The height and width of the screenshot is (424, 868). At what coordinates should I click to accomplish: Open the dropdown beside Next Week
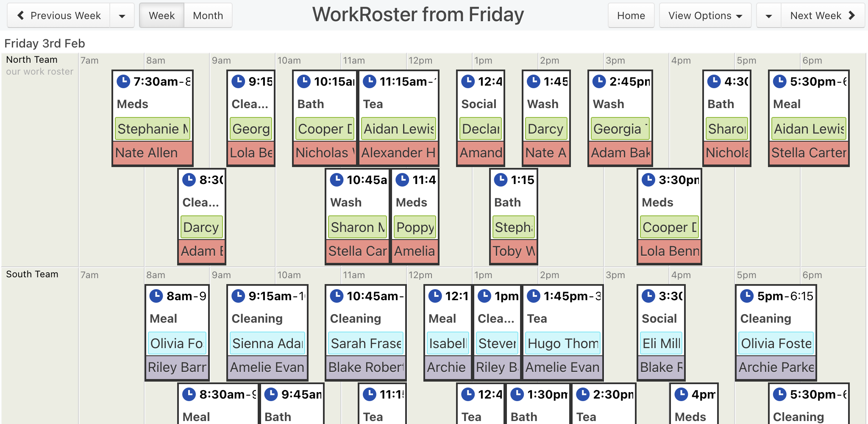pos(769,16)
